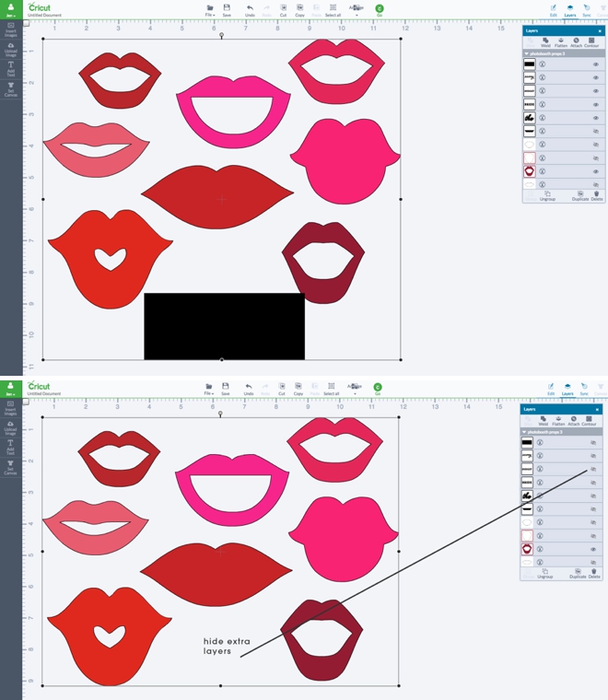Open line type of BRIDE layer, upper screenshot

click(542, 104)
